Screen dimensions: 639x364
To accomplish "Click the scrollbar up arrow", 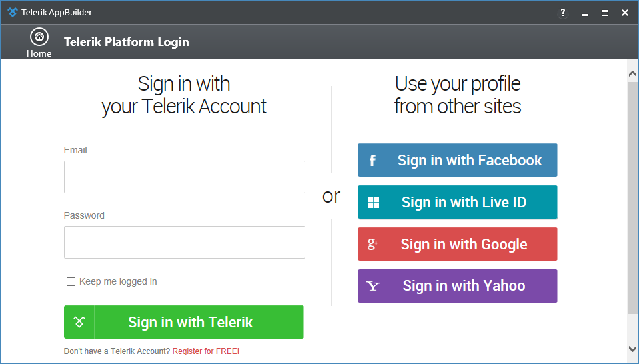I will coord(632,71).
